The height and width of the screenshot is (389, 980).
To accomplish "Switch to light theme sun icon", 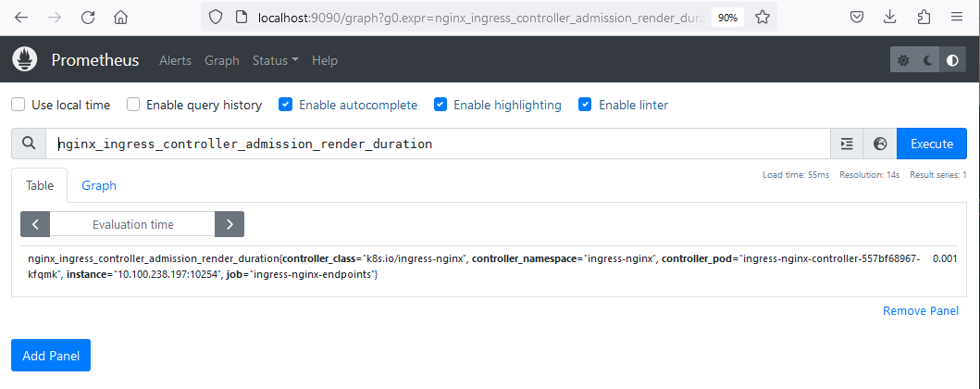I will click(904, 61).
